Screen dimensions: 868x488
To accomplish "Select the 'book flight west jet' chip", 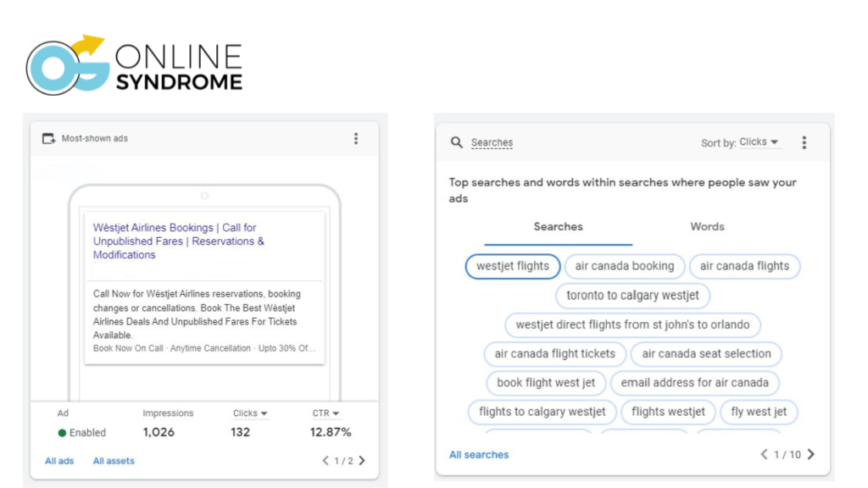I will click(x=546, y=383).
